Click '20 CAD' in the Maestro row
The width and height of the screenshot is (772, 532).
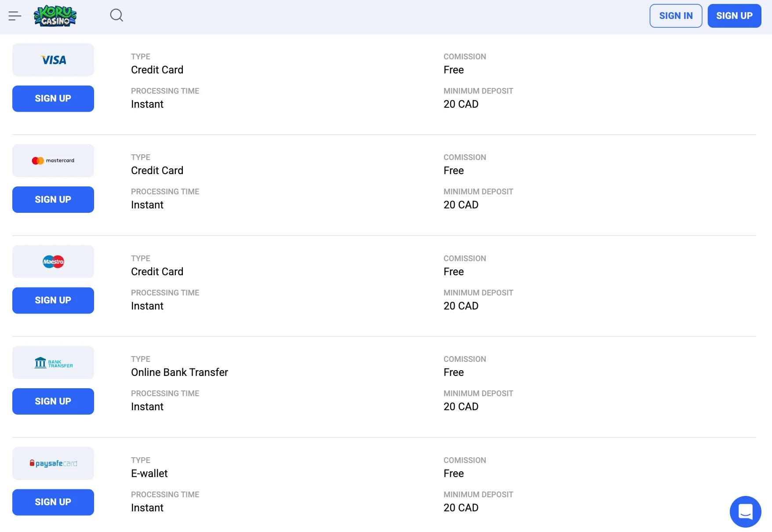(461, 306)
